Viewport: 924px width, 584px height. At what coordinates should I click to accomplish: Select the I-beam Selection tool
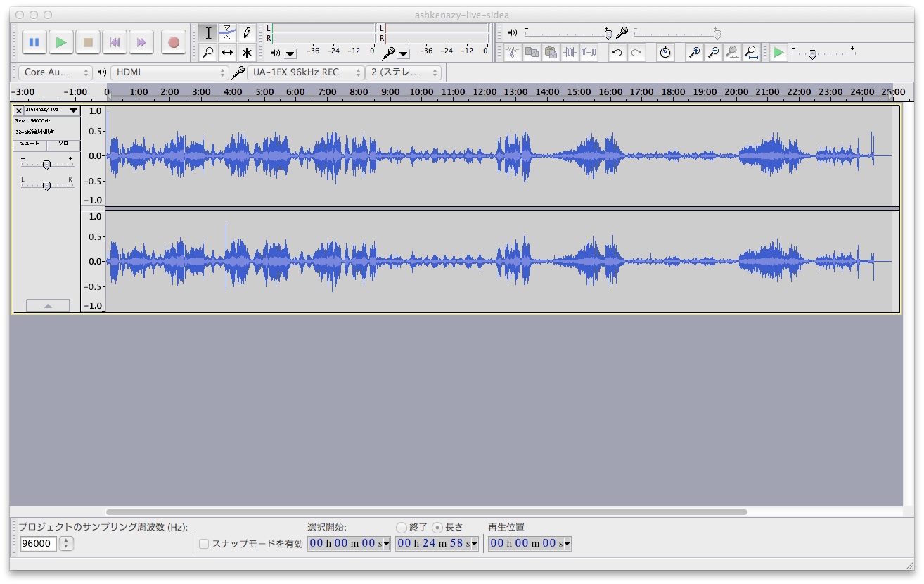(208, 33)
